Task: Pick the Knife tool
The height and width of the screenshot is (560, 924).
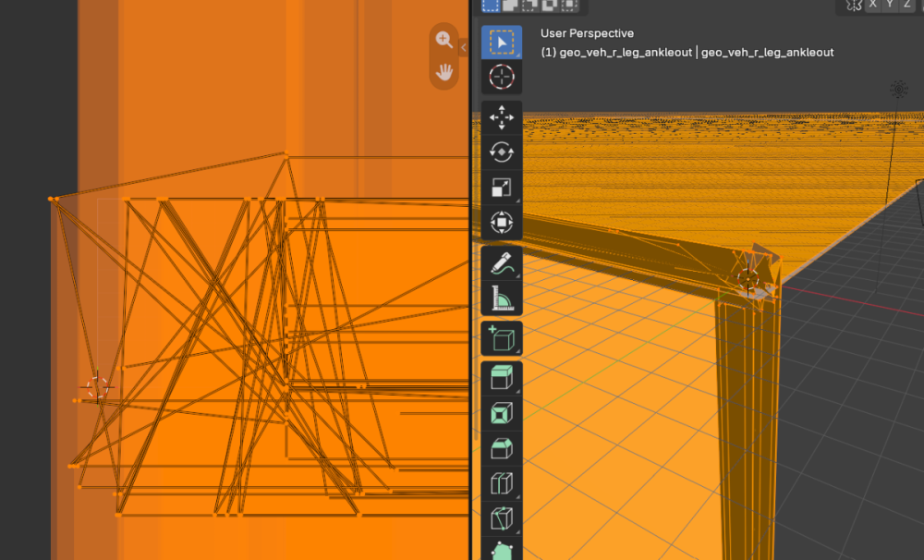Action: tap(502, 518)
